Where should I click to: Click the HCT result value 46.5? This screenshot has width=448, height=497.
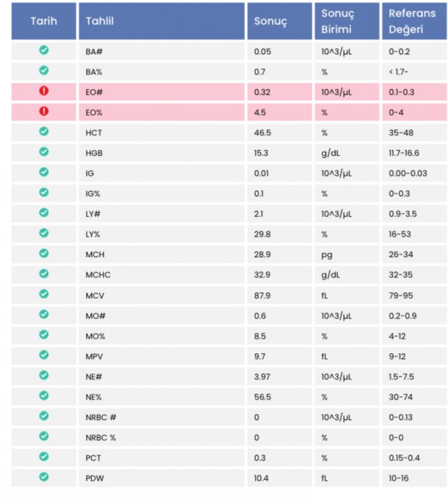coord(262,133)
